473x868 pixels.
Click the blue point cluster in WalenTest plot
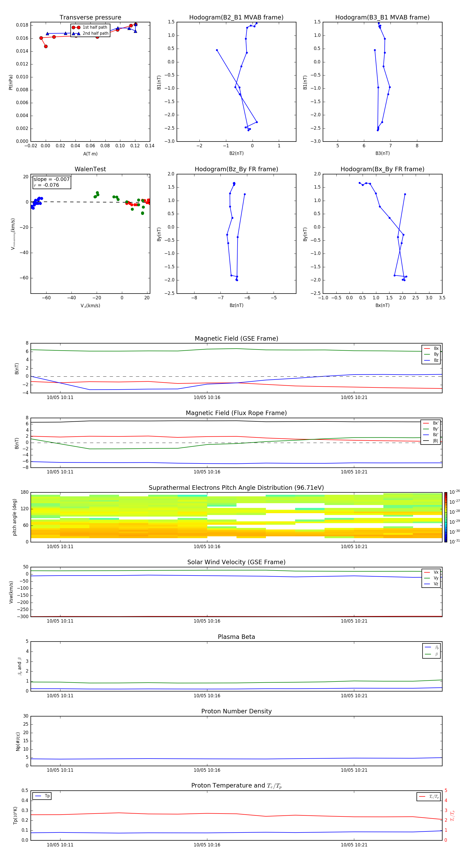tap(36, 203)
